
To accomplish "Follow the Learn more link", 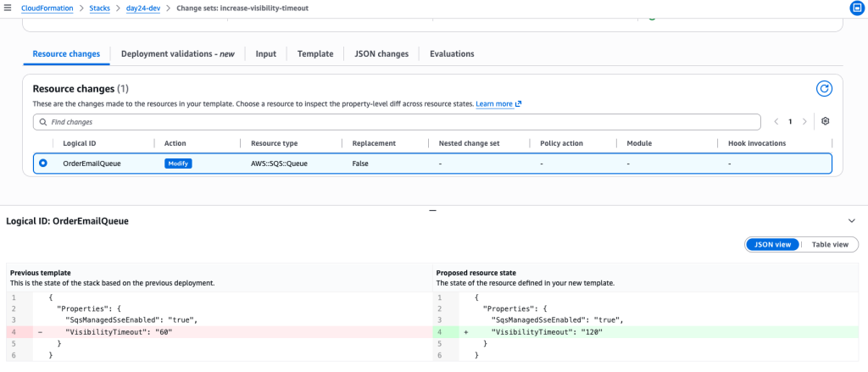I will tap(494, 104).
